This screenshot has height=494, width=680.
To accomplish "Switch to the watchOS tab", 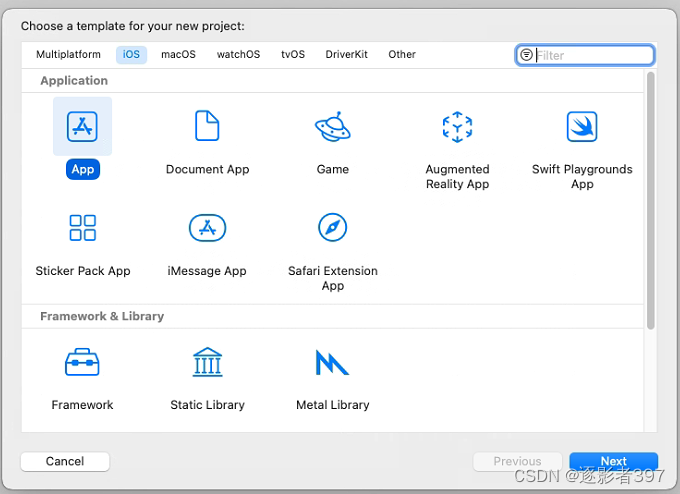I will click(x=239, y=55).
